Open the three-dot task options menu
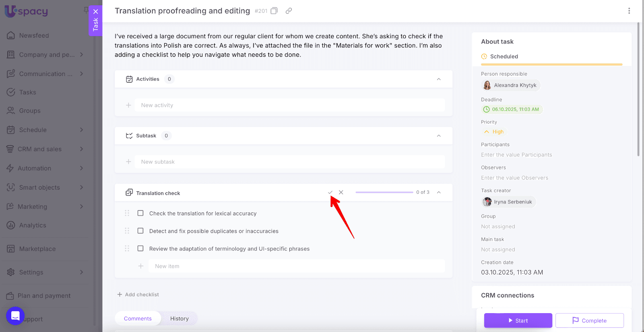 click(629, 11)
